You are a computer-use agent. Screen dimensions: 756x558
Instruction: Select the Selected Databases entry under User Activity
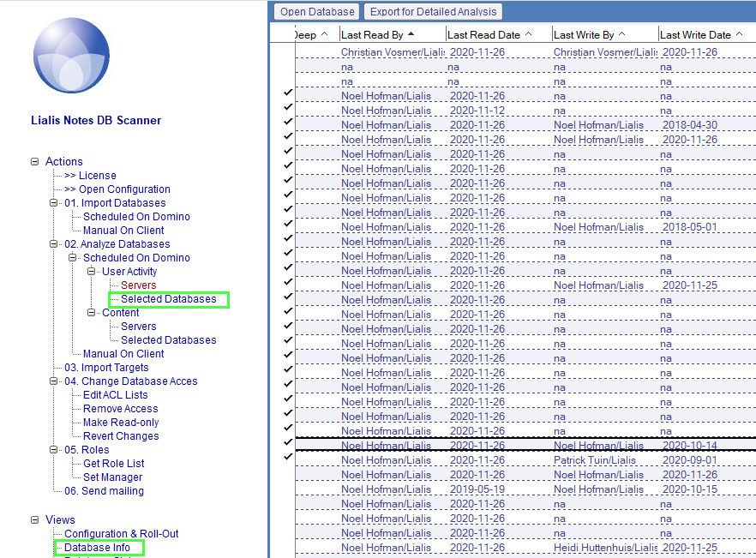click(168, 298)
